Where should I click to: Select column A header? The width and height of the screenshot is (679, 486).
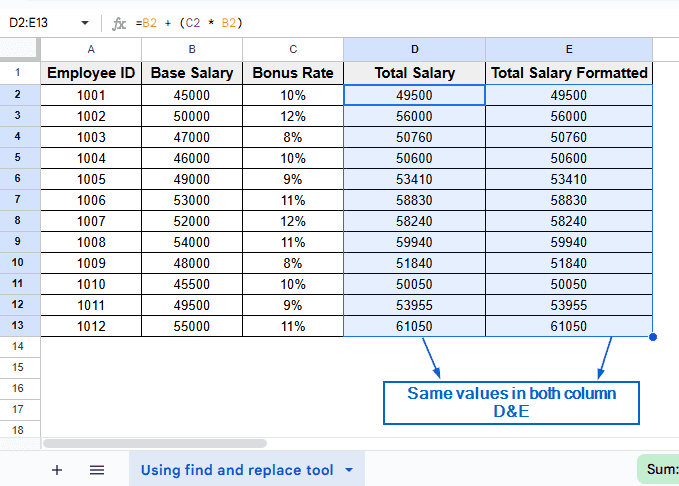tap(91, 49)
